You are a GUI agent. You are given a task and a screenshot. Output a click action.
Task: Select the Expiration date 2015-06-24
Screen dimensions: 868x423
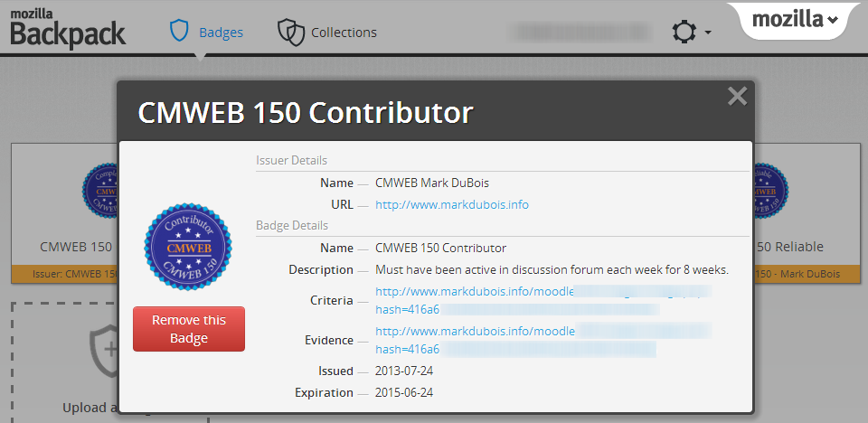[x=404, y=393]
